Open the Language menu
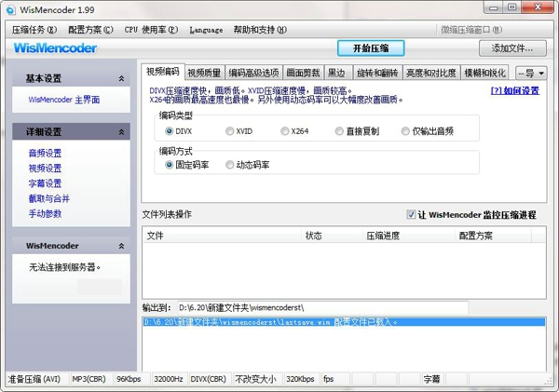559x392 pixels. [206, 30]
